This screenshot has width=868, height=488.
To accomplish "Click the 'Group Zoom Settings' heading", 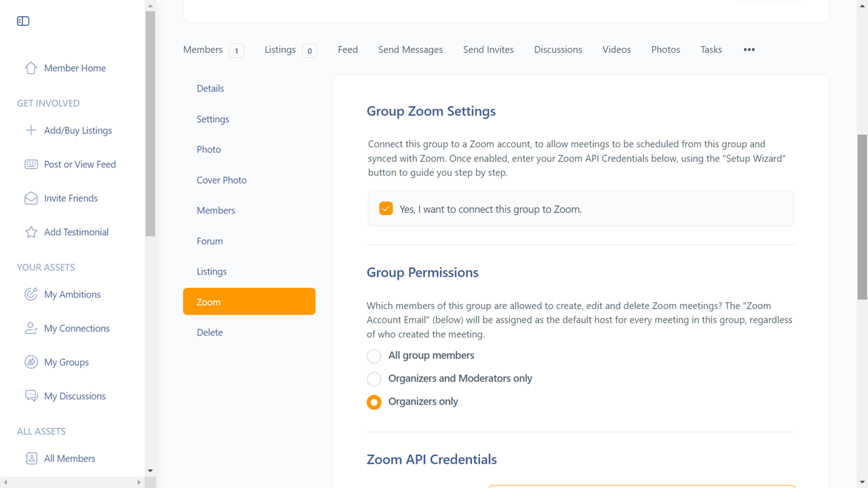I will point(431,111).
